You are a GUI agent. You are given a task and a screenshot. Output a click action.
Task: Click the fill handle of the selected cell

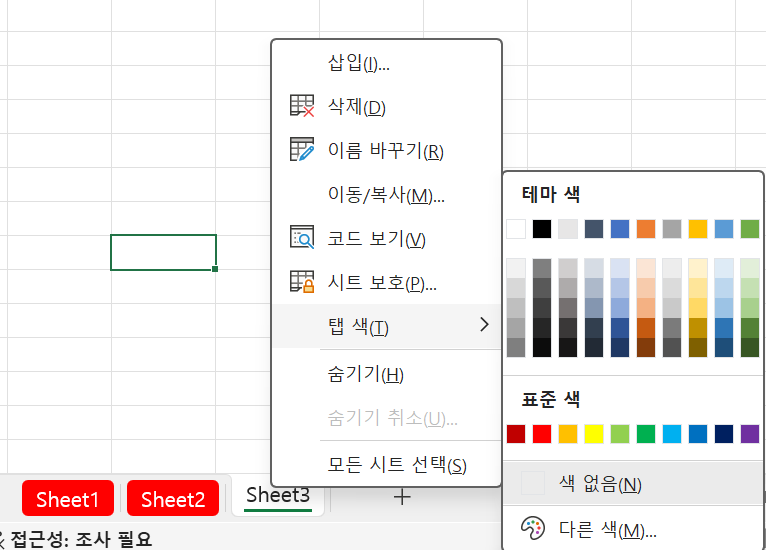(x=215, y=269)
